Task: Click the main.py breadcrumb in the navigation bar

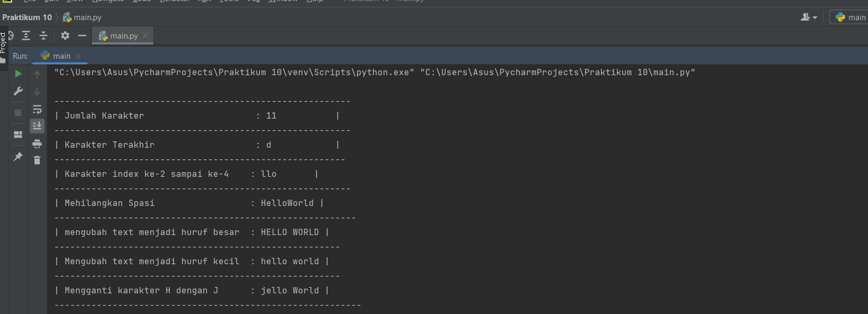Action: pos(82,17)
